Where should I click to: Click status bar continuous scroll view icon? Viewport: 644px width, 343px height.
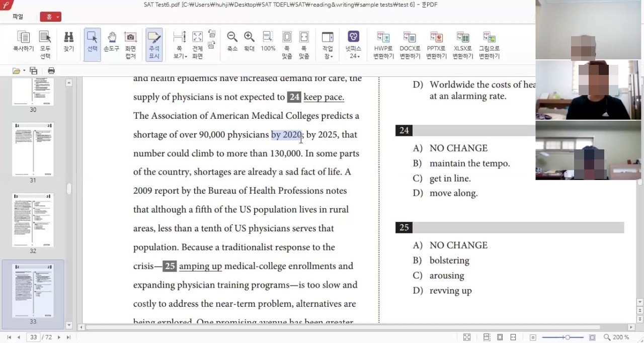pos(487,337)
